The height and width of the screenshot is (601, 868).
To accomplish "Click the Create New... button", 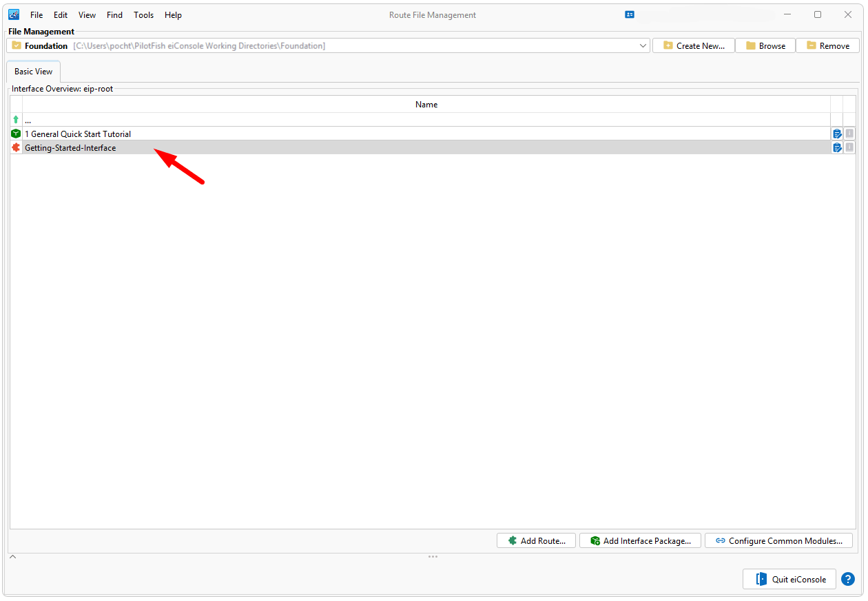I will (x=694, y=45).
